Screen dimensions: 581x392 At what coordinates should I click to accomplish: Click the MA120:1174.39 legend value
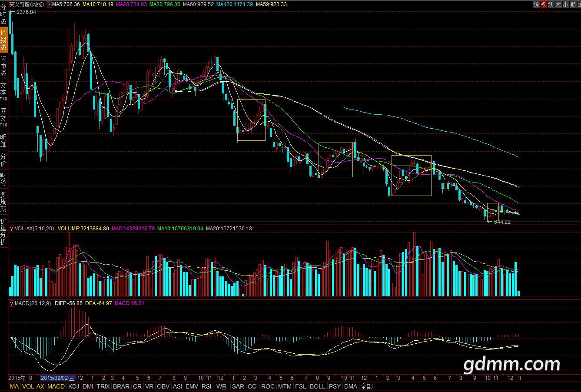point(235,4)
